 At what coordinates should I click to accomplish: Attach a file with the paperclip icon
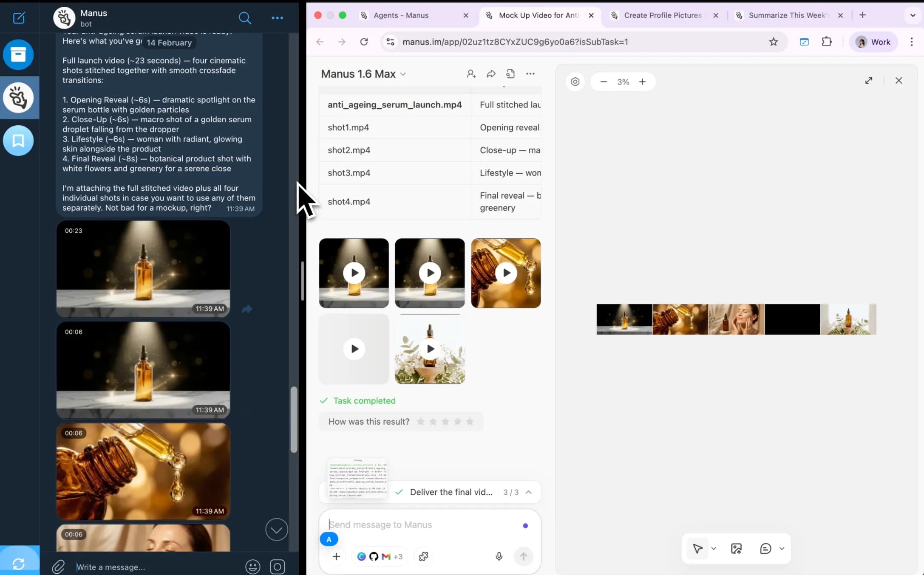tap(58, 567)
